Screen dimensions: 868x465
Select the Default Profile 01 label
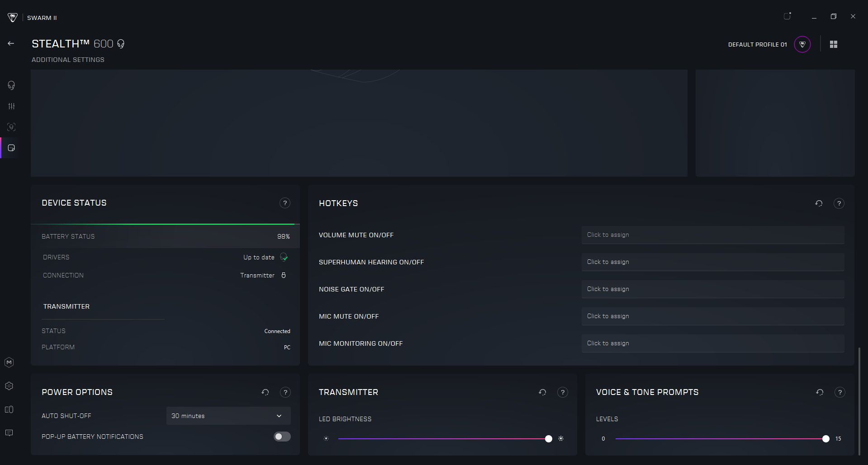click(758, 44)
